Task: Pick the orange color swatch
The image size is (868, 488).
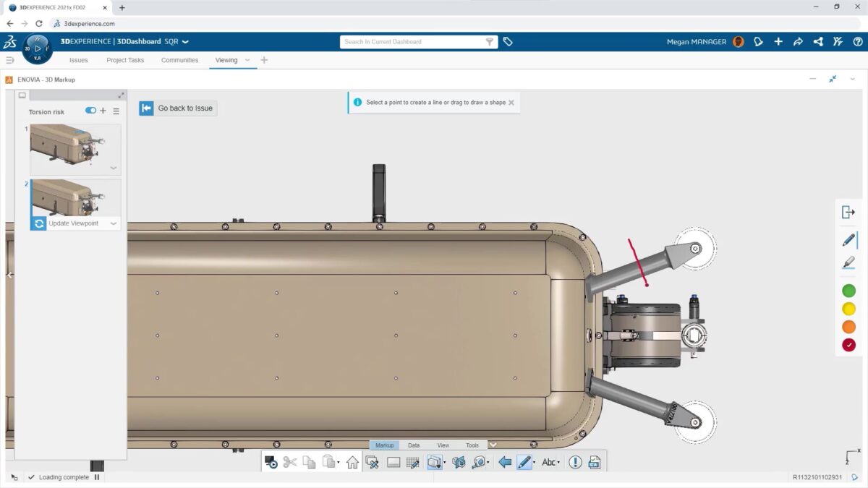Action: click(848, 327)
